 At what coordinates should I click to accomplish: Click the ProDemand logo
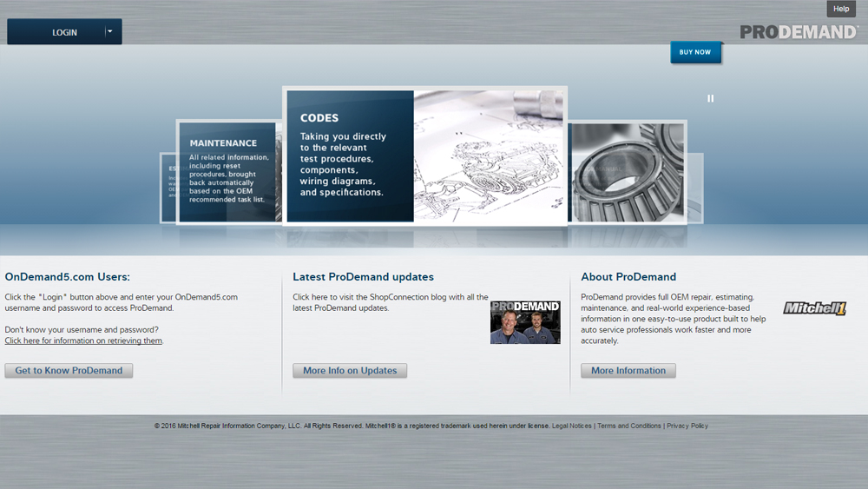pos(799,32)
